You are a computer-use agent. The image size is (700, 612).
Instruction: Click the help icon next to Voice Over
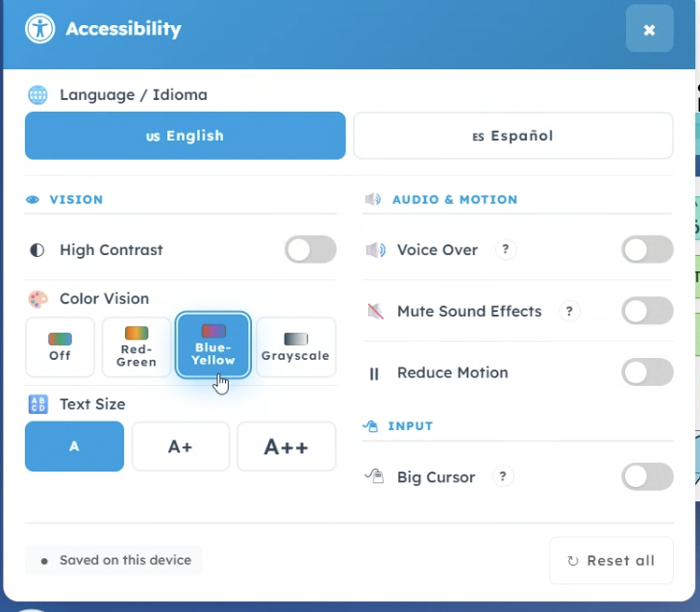point(506,249)
